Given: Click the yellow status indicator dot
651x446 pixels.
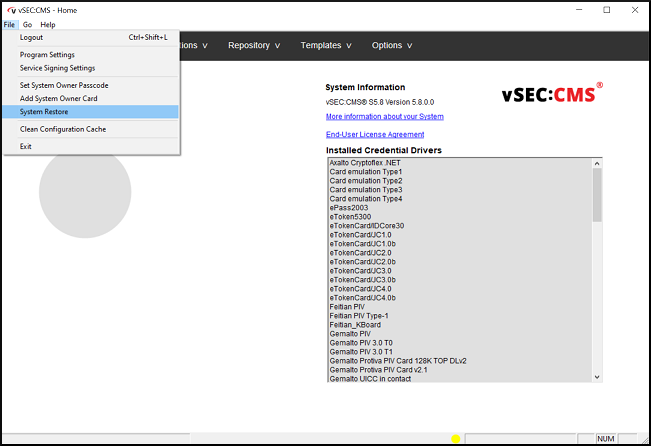Looking at the screenshot, I should [456, 439].
